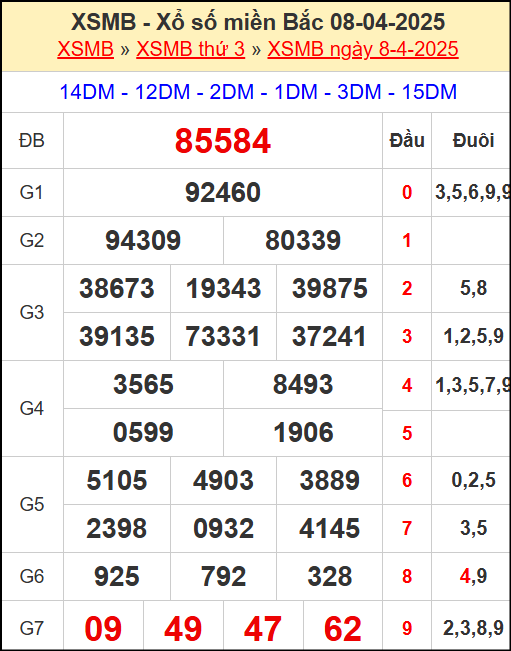Click the G6 number 792

(223, 577)
